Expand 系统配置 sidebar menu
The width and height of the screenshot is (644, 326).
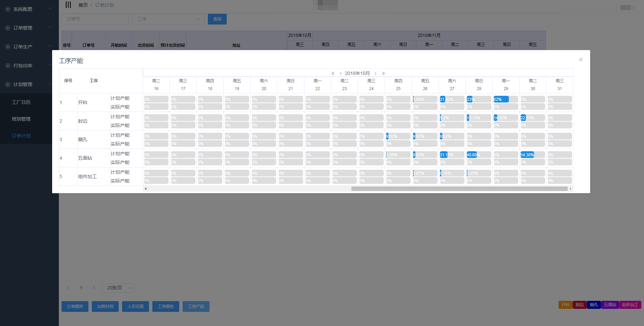tap(29, 9)
